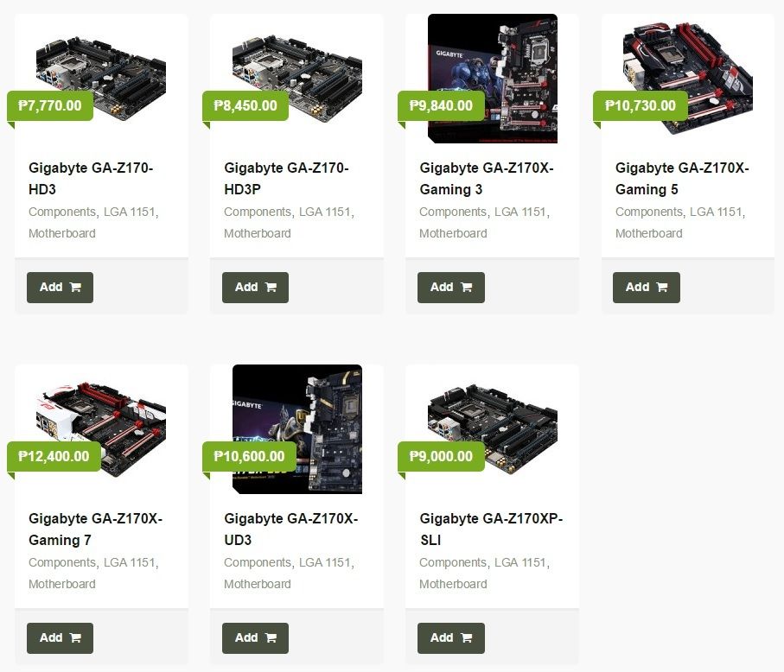Open Gigabyte GA-Z170XP-SLI title link

coord(491,529)
